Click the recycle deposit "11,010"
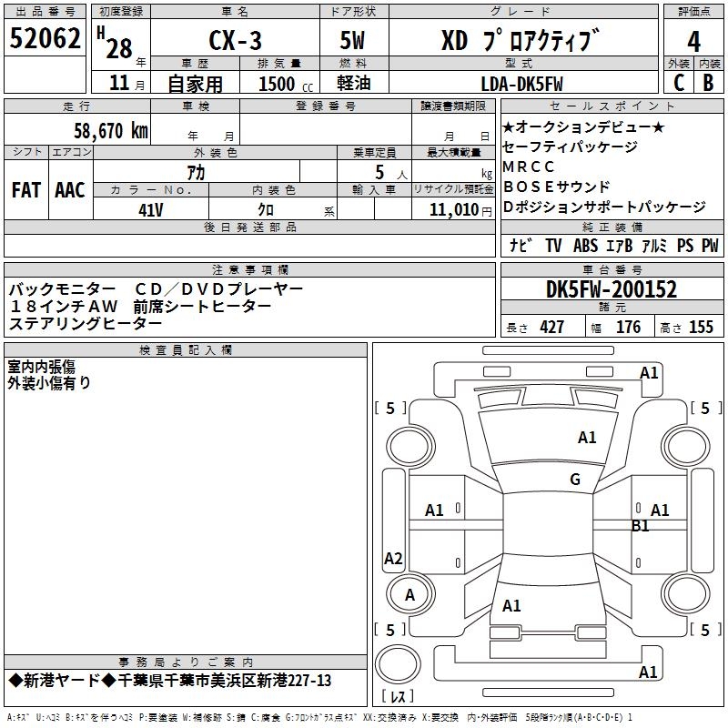The width and height of the screenshot is (728, 728). [x=454, y=210]
